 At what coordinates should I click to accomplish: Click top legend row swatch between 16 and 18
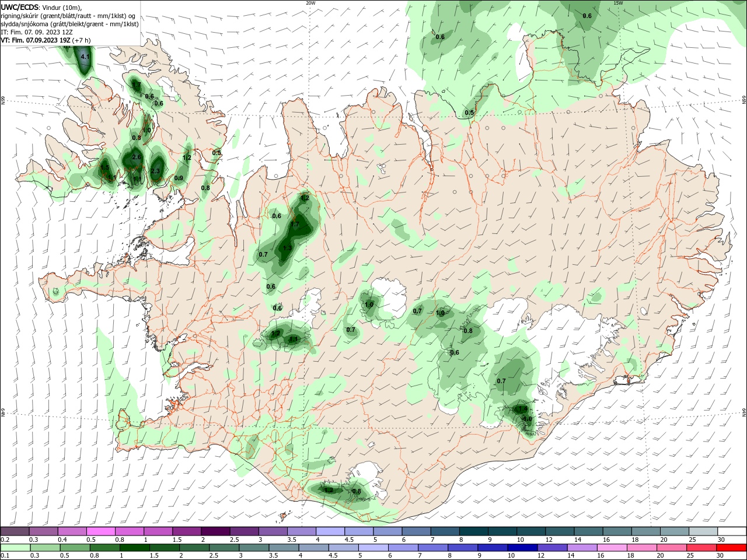click(x=618, y=531)
